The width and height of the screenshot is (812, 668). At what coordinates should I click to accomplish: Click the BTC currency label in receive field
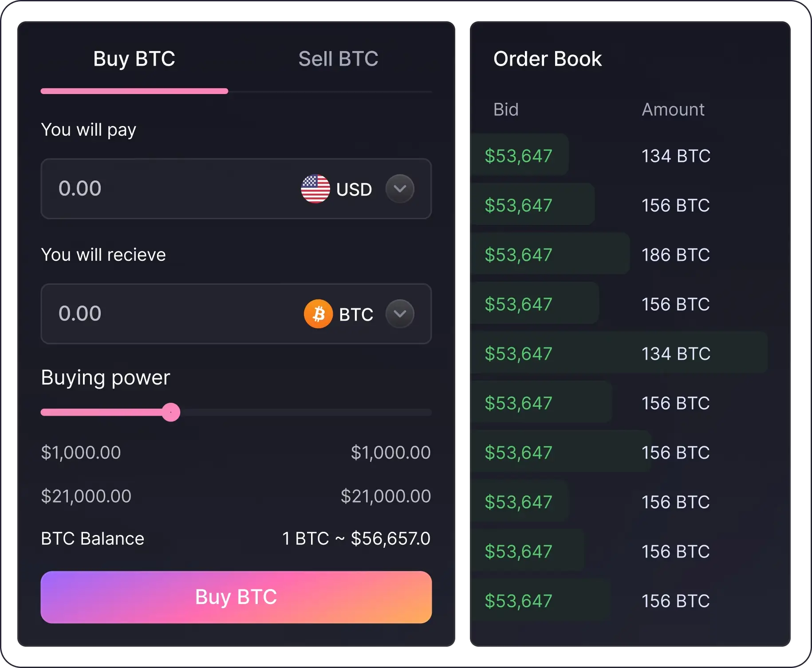point(356,314)
